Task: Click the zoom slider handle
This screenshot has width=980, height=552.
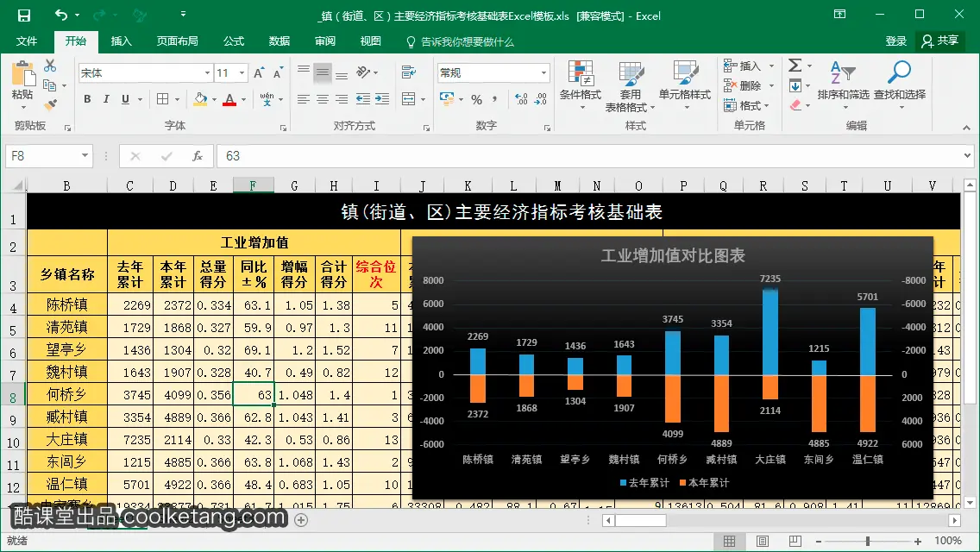Action: (868, 542)
